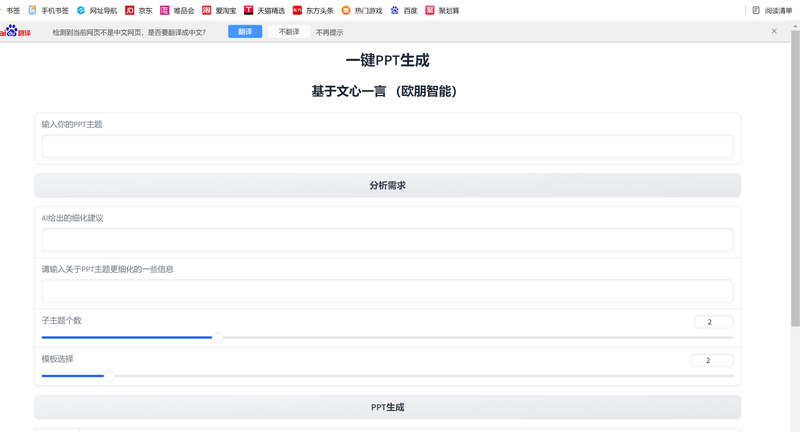Click the 子主题个数 slider handle
The image size is (800, 432).
[217, 337]
